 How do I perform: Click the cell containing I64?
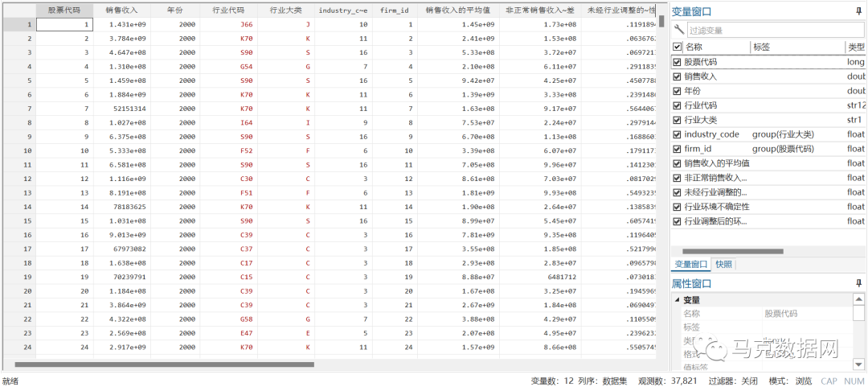coord(228,122)
